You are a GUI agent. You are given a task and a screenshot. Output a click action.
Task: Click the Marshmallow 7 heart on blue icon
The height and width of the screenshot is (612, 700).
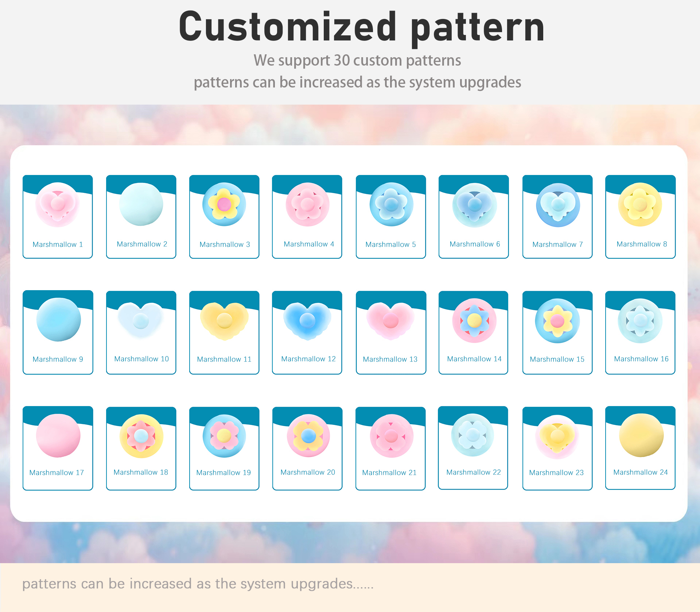coord(558,205)
